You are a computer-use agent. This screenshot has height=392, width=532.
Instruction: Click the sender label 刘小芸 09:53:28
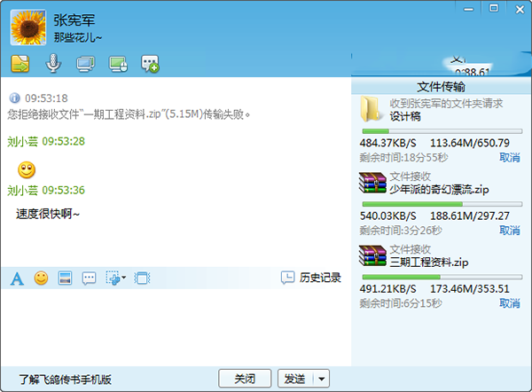pyautogui.click(x=46, y=141)
